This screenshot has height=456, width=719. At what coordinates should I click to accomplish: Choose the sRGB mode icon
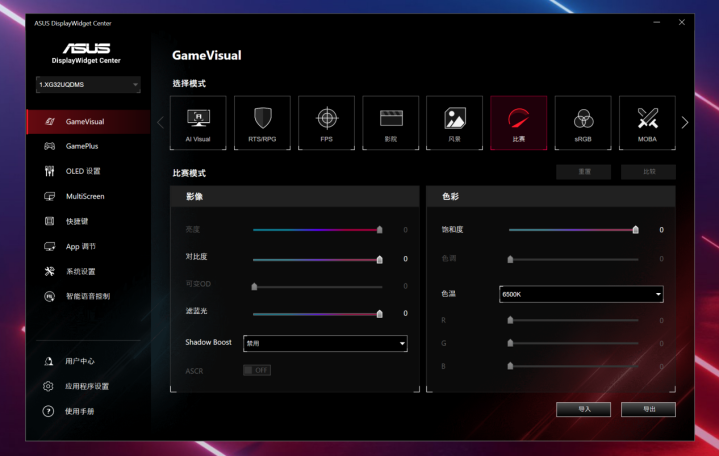(x=583, y=122)
